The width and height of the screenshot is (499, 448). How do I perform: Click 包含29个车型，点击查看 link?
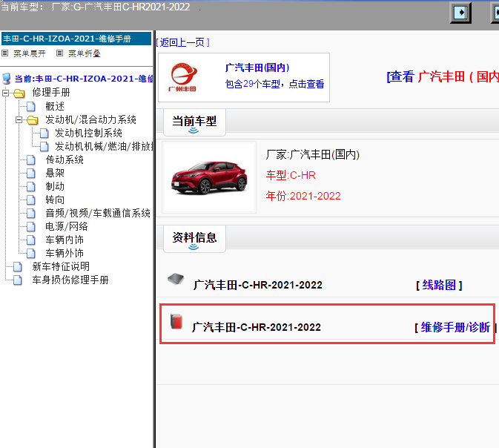click(274, 84)
